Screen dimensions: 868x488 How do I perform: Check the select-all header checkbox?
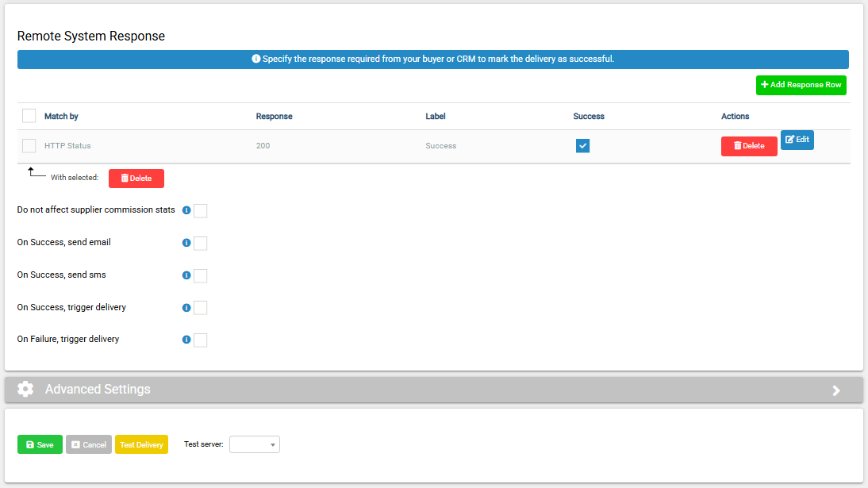pos(29,116)
